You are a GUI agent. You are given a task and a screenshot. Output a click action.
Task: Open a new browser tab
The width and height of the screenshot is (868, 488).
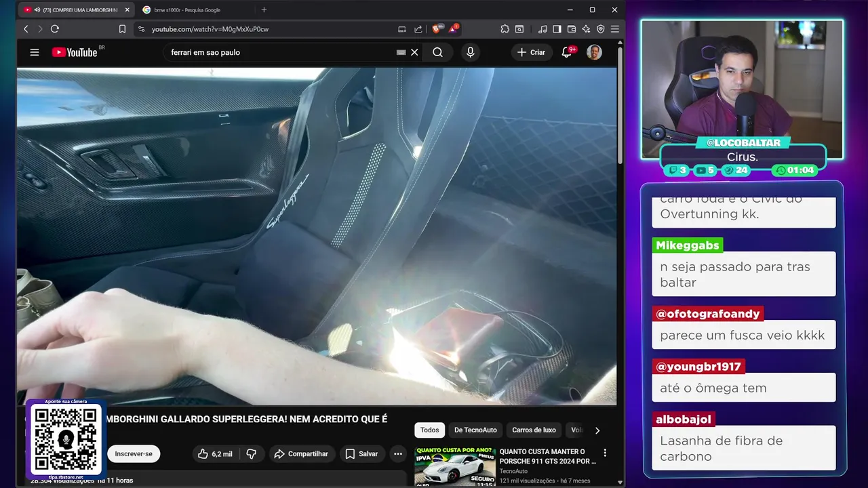click(264, 10)
